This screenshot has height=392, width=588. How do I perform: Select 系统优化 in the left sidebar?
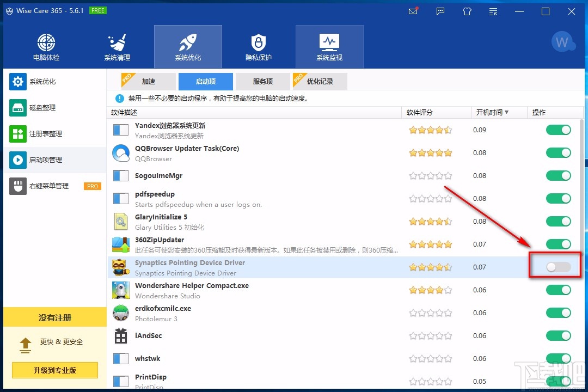[55, 82]
